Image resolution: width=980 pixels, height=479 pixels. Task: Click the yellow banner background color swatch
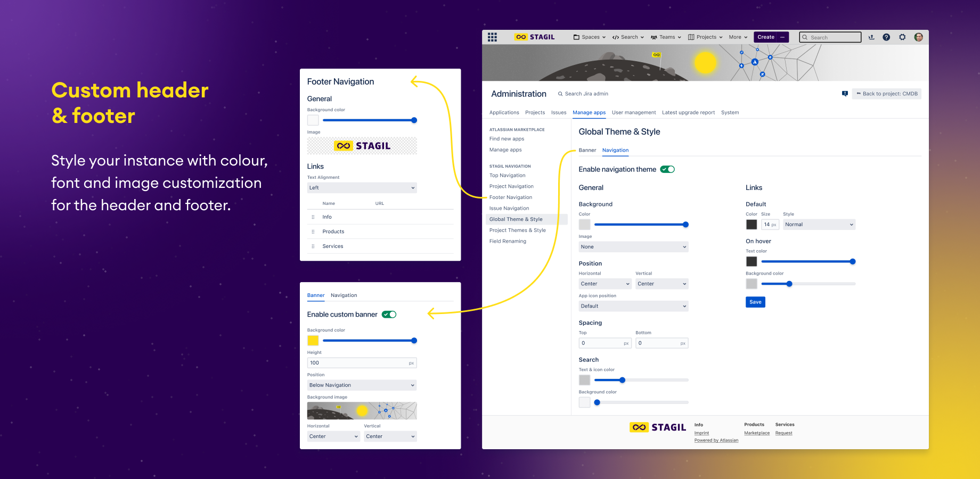(313, 341)
